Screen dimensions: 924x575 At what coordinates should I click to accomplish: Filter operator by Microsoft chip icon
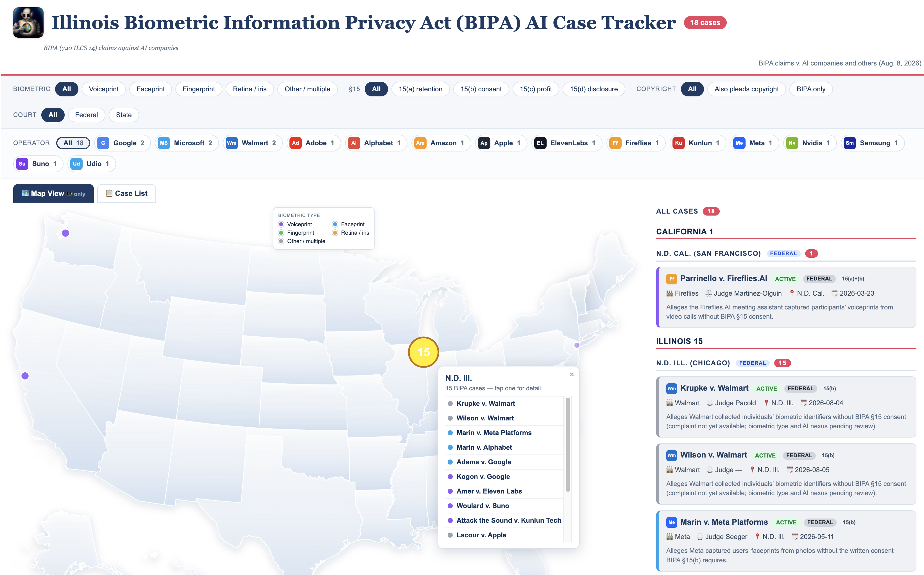coord(164,143)
